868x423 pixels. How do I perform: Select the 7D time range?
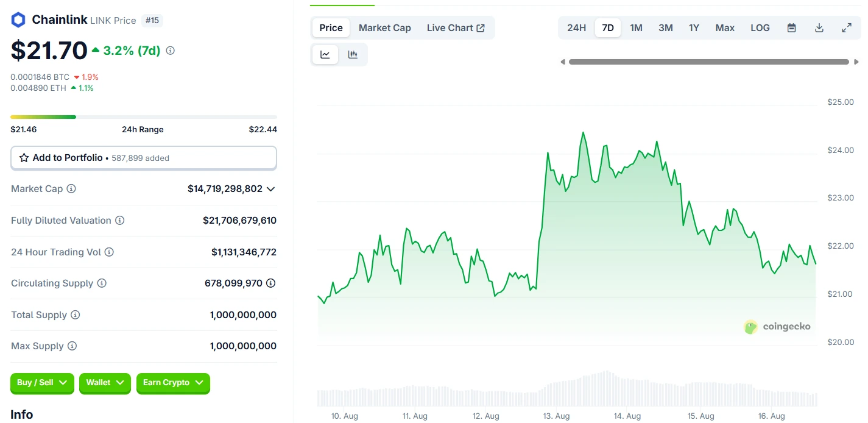[x=608, y=28]
